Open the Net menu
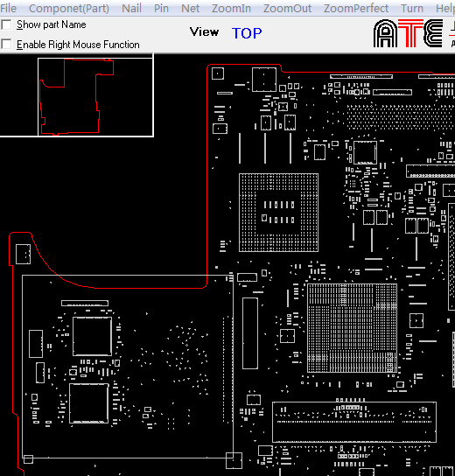 coord(191,8)
